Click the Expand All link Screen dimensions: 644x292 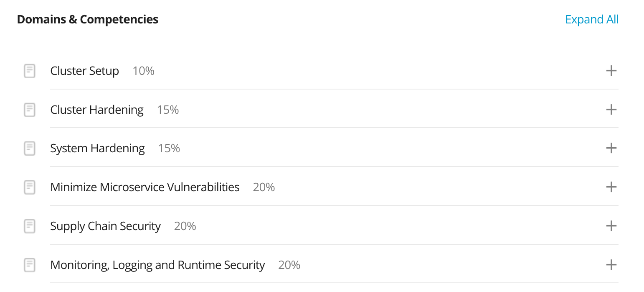(x=592, y=20)
